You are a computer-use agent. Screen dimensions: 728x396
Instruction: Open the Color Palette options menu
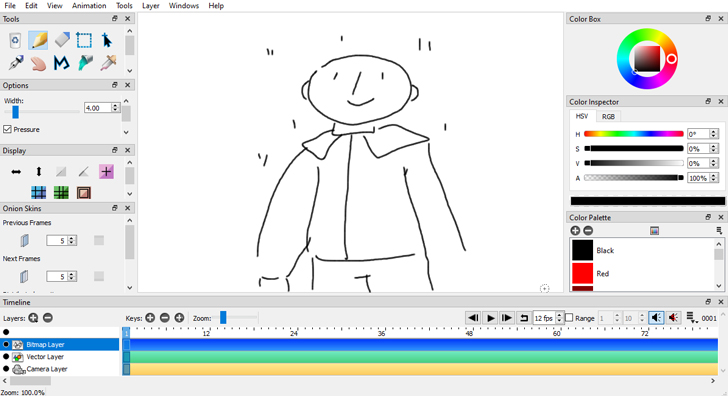[719, 231]
